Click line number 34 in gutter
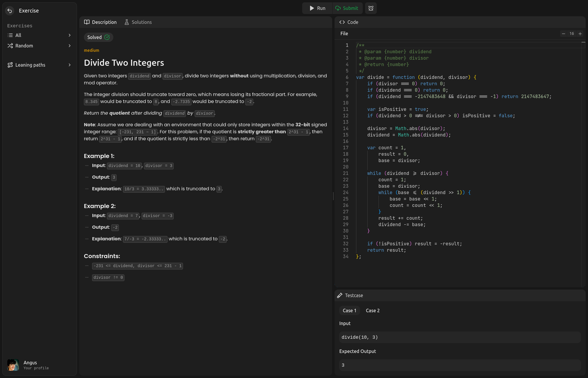The height and width of the screenshot is (378, 588). 346,257
